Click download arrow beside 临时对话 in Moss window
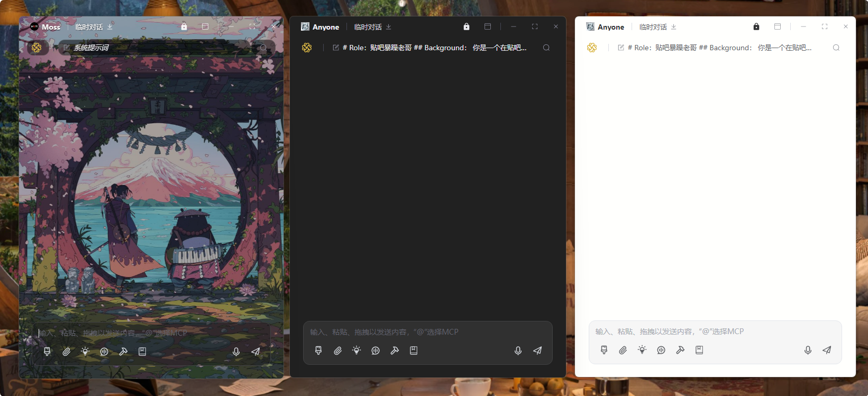The height and width of the screenshot is (396, 868). coord(110,27)
